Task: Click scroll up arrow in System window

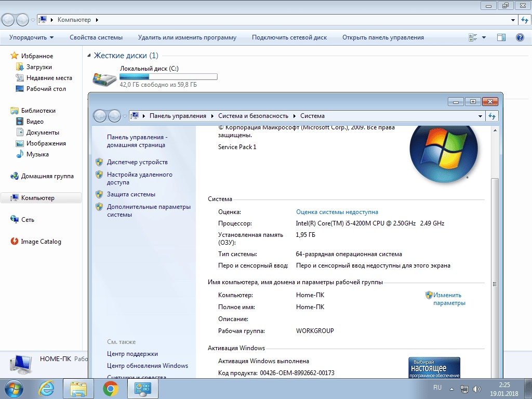Action: pyautogui.click(x=495, y=130)
